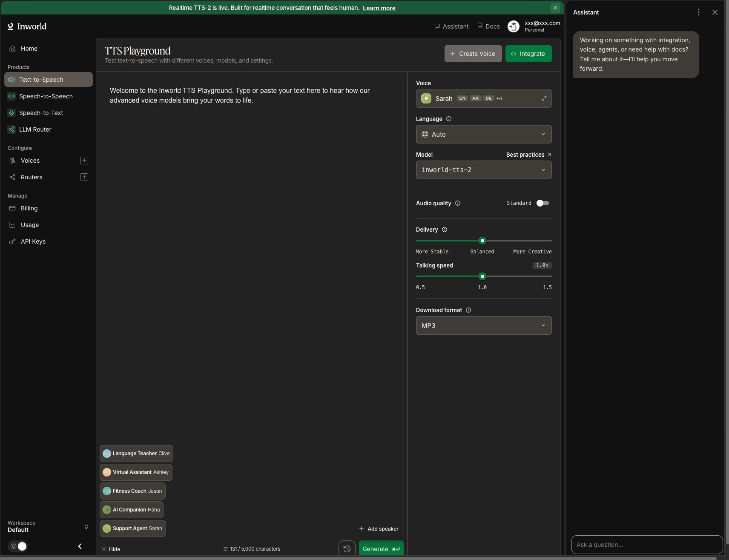Show Download format info tooltip
Image resolution: width=729 pixels, height=560 pixels.
point(468,310)
